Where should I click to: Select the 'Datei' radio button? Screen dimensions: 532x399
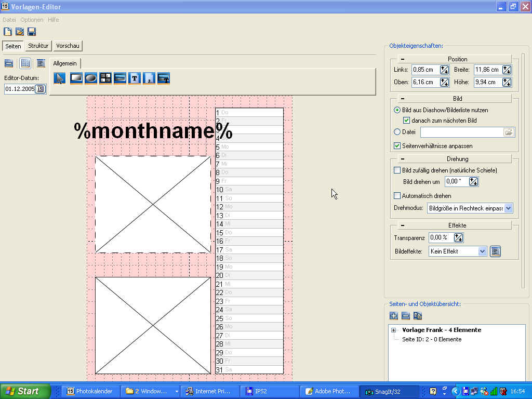pyautogui.click(x=397, y=132)
